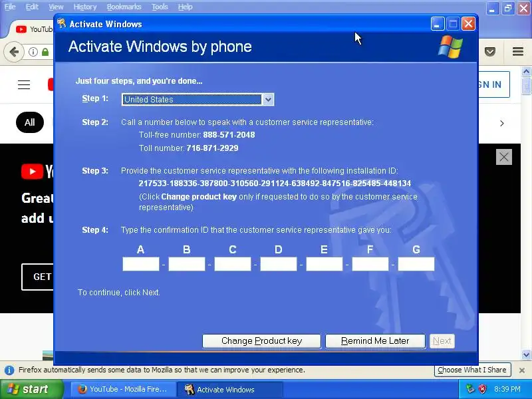Click the Change Product key button
This screenshot has height=399, width=532.
coord(261,341)
